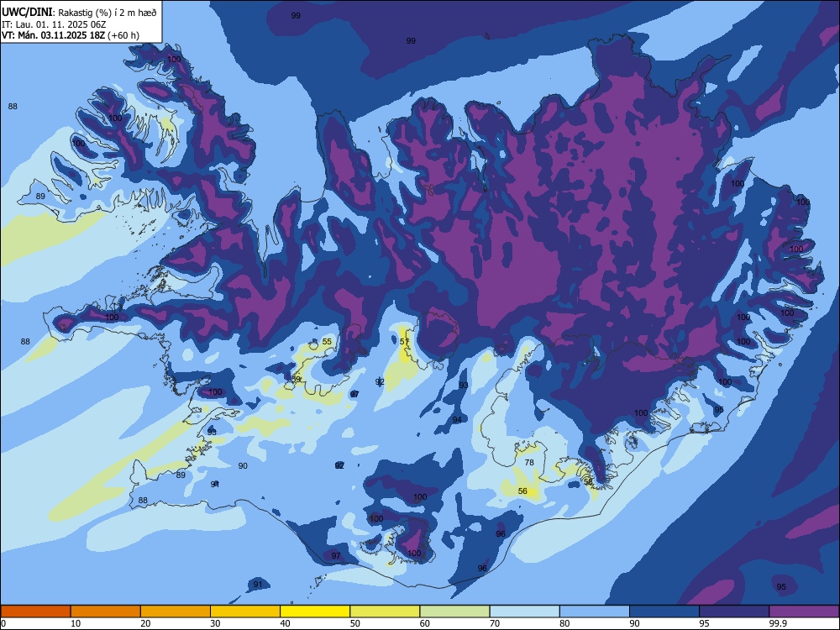
Task: Click the light blue 80–90 legend swatch
Action: click(x=595, y=612)
